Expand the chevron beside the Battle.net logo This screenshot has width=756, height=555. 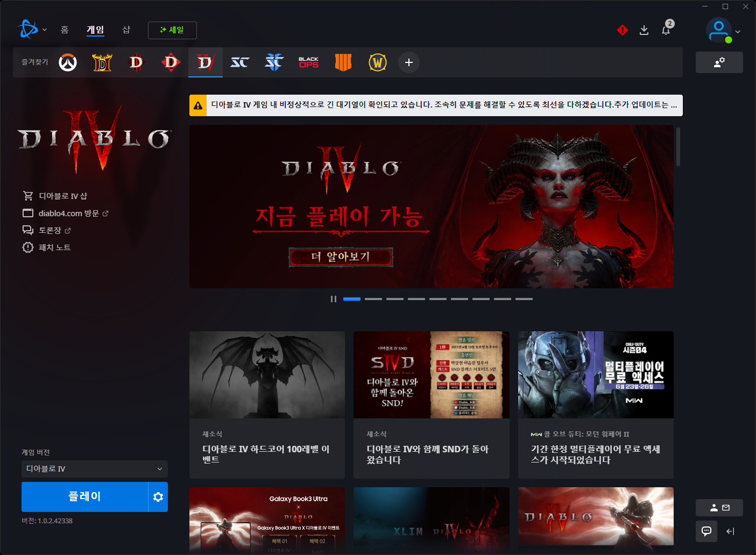tap(45, 30)
